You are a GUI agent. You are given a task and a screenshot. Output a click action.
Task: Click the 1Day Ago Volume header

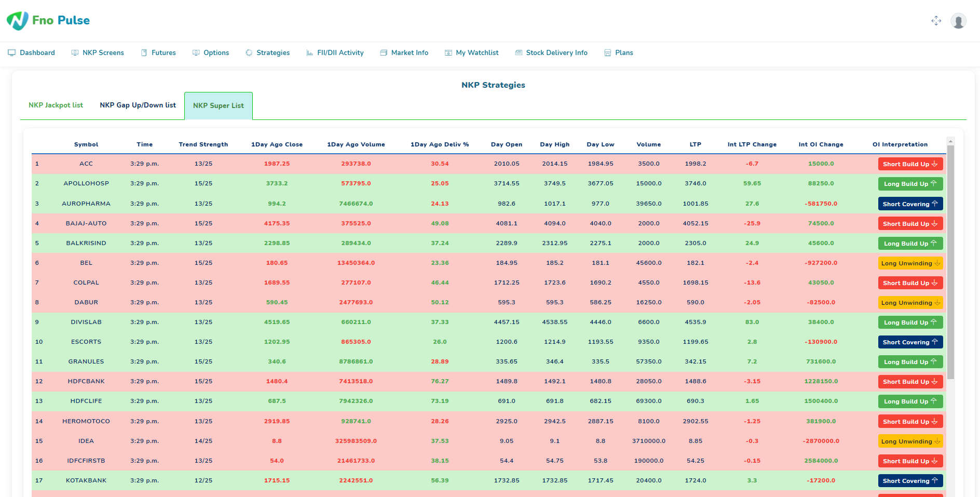[356, 144]
